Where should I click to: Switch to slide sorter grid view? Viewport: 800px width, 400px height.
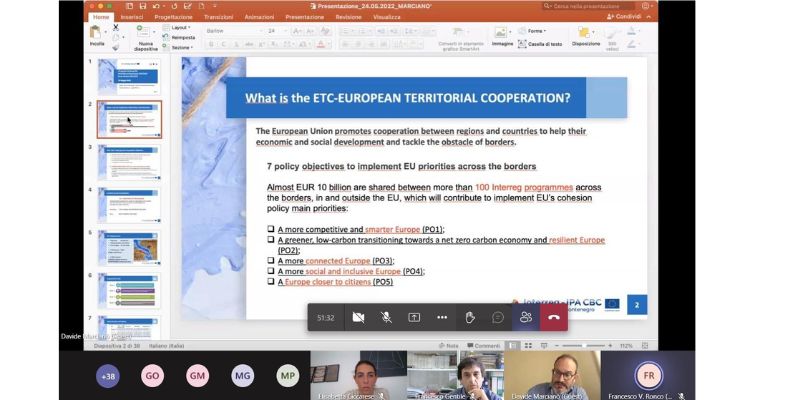528,345
